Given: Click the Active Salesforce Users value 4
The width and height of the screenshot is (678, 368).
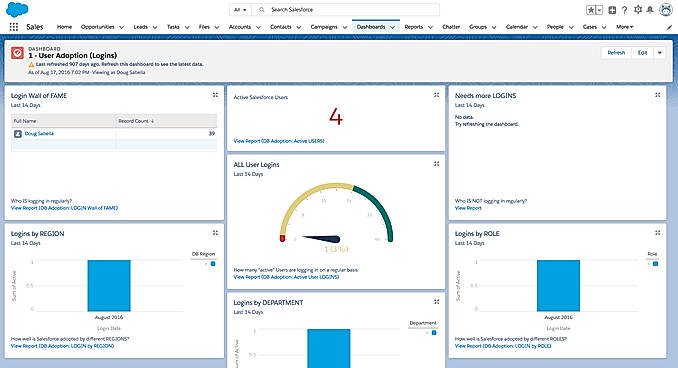Looking at the screenshot, I should 336,117.
